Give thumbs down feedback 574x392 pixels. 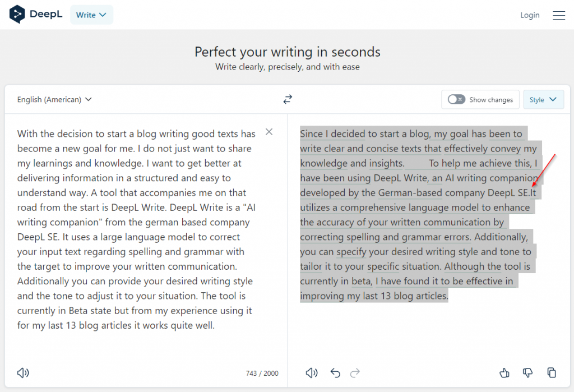(x=527, y=373)
